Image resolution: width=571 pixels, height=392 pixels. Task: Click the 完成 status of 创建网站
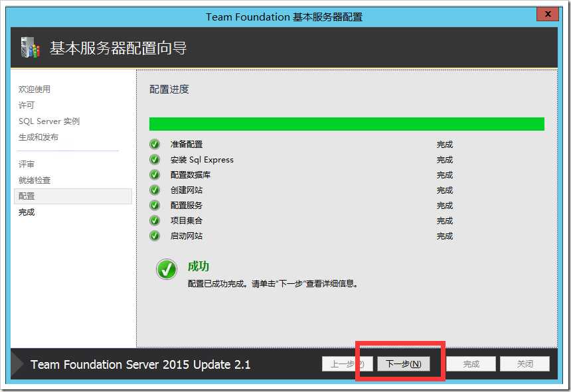(x=445, y=190)
